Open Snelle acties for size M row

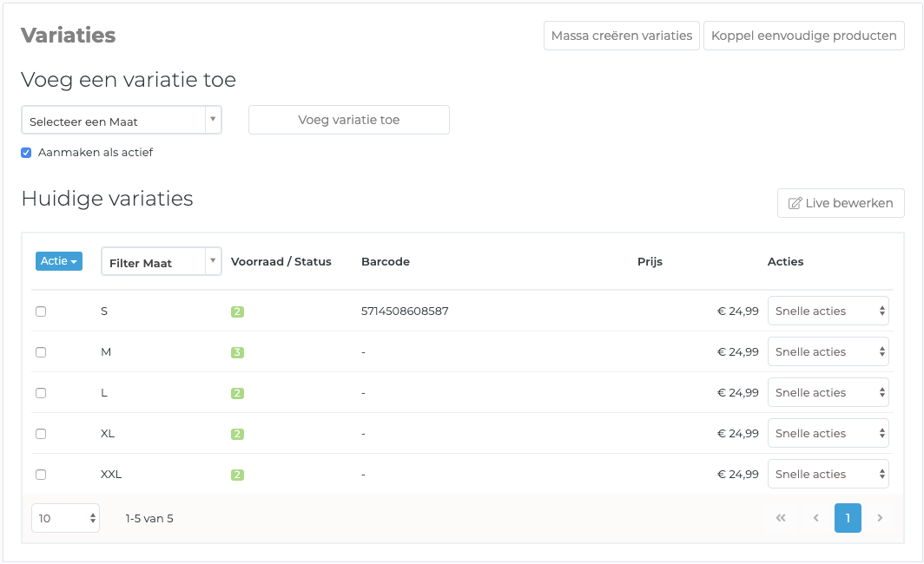[x=828, y=351]
